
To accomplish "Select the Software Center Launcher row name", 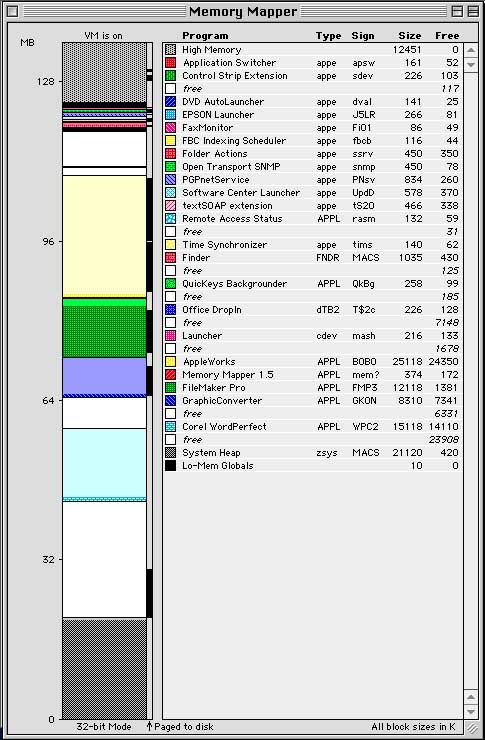I will (241, 193).
